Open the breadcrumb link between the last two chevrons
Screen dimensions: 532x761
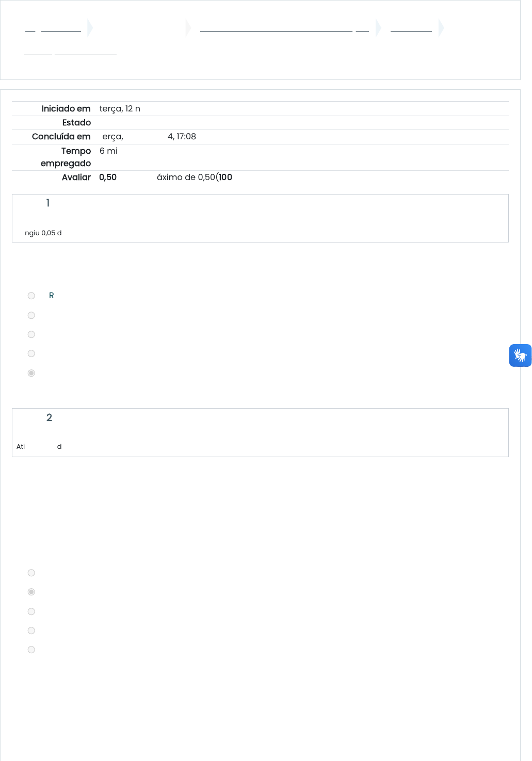411,28
